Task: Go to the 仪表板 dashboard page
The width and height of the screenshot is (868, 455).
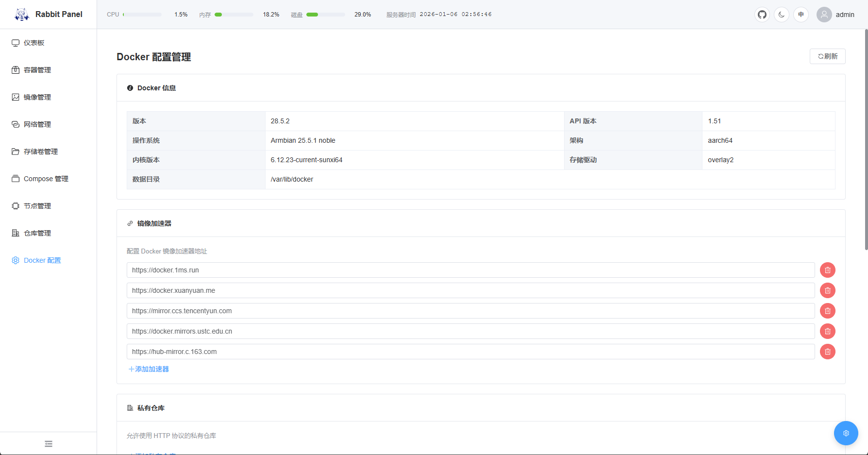Action: point(49,43)
